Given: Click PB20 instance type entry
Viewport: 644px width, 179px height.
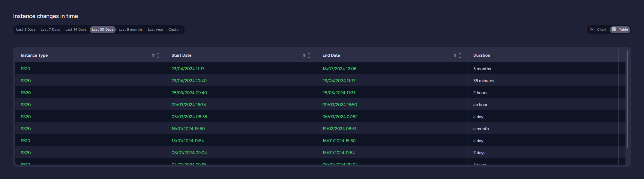Looking at the screenshot, I should (x=26, y=93).
